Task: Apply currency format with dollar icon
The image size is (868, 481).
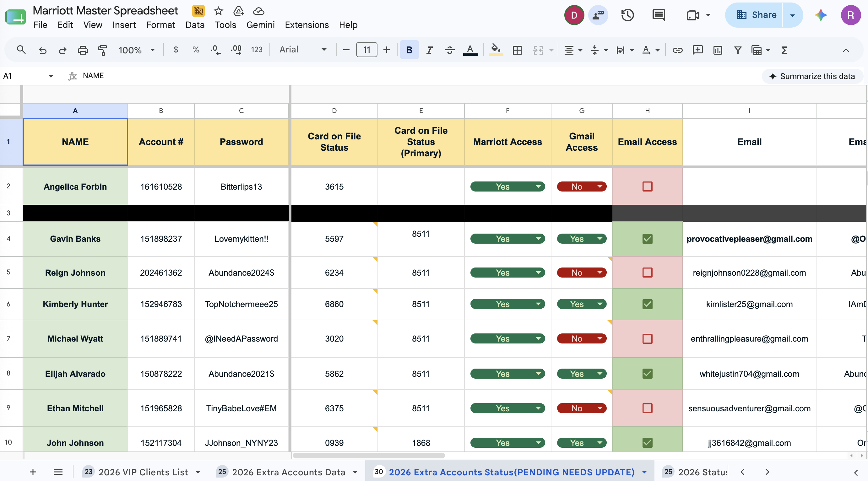Action: (x=176, y=50)
